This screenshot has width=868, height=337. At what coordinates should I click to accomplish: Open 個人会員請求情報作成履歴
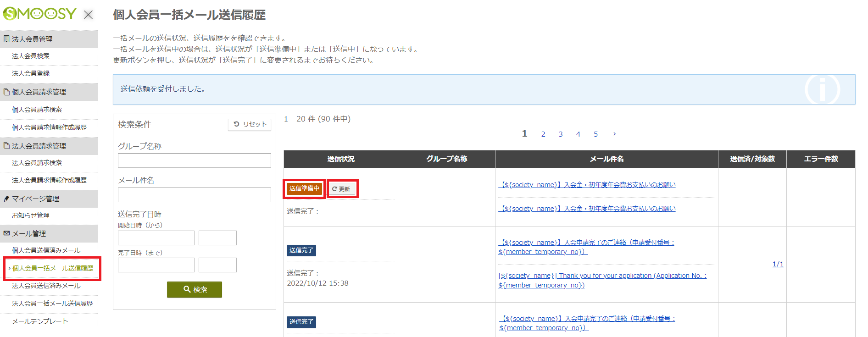(x=49, y=127)
